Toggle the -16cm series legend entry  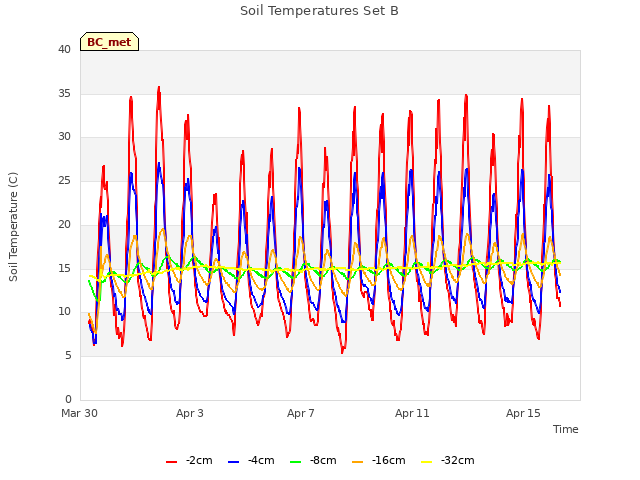coord(378,461)
